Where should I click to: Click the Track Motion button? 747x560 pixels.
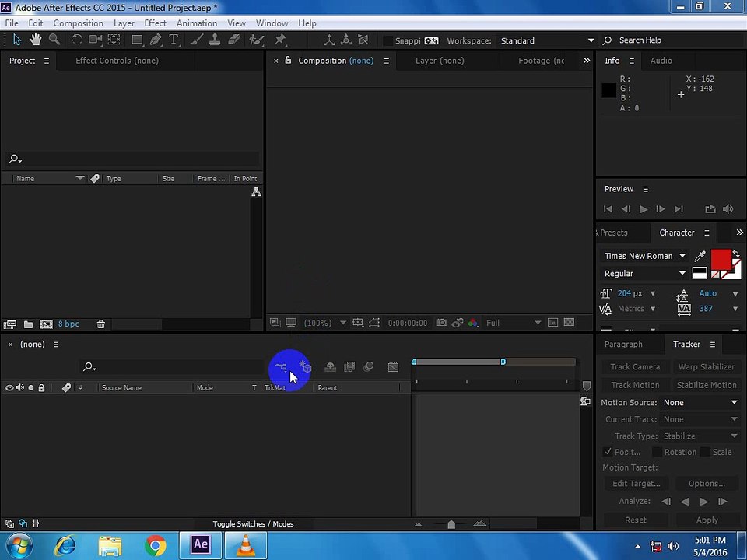click(635, 385)
